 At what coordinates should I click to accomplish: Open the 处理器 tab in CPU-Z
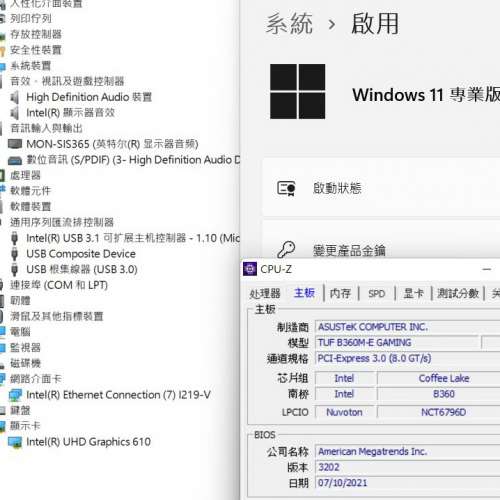pos(265,294)
